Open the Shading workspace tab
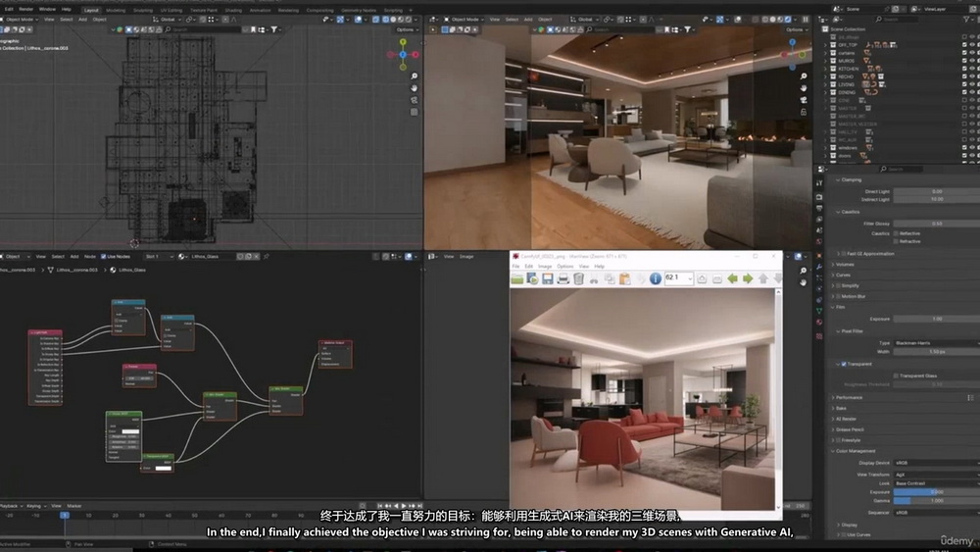 point(233,10)
